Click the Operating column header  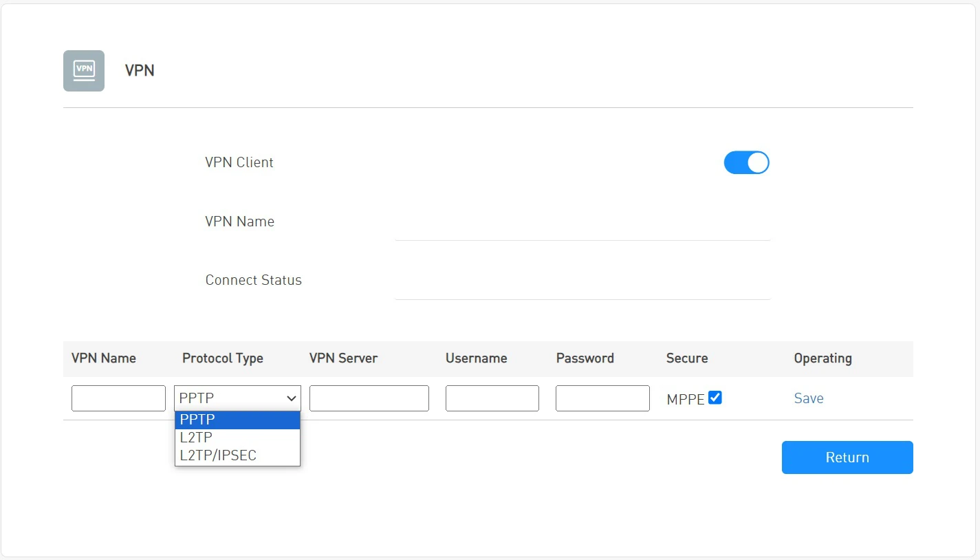[823, 358]
